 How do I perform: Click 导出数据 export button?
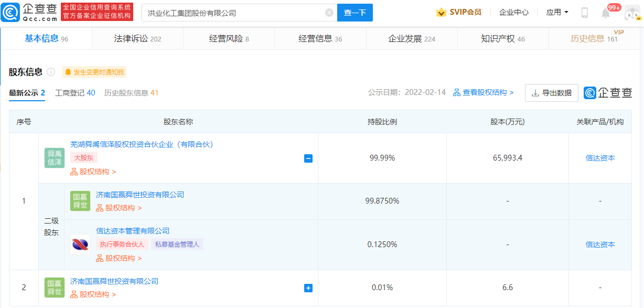(x=551, y=93)
